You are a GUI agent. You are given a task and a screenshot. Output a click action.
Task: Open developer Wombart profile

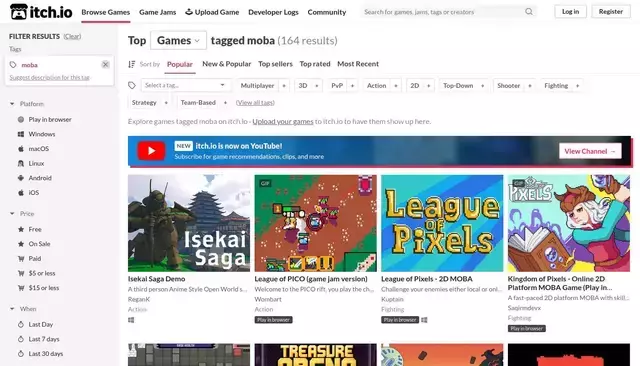tap(268, 299)
